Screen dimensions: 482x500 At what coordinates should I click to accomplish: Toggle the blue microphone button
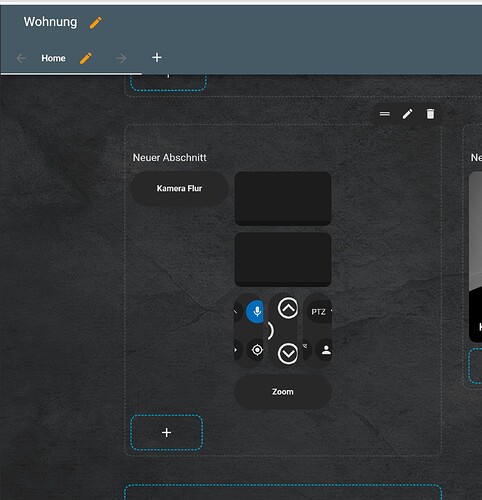click(x=255, y=312)
